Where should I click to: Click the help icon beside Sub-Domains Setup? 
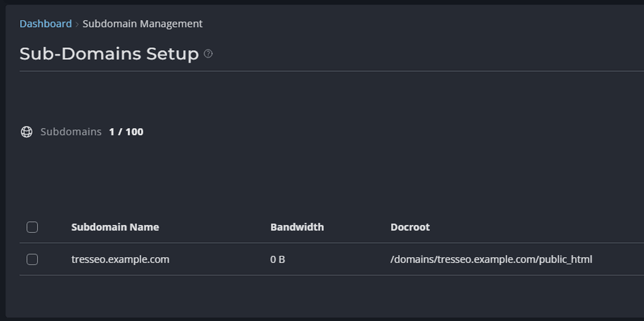[x=208, y=53]
